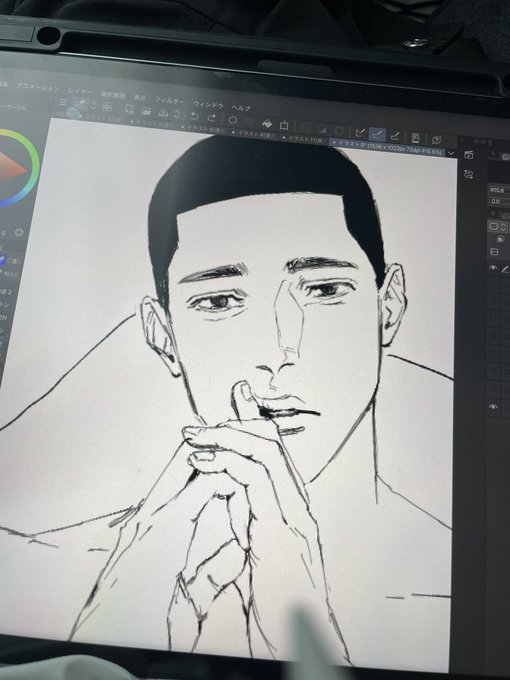Click the Undo arrow
510x680 pixels.
195,116
